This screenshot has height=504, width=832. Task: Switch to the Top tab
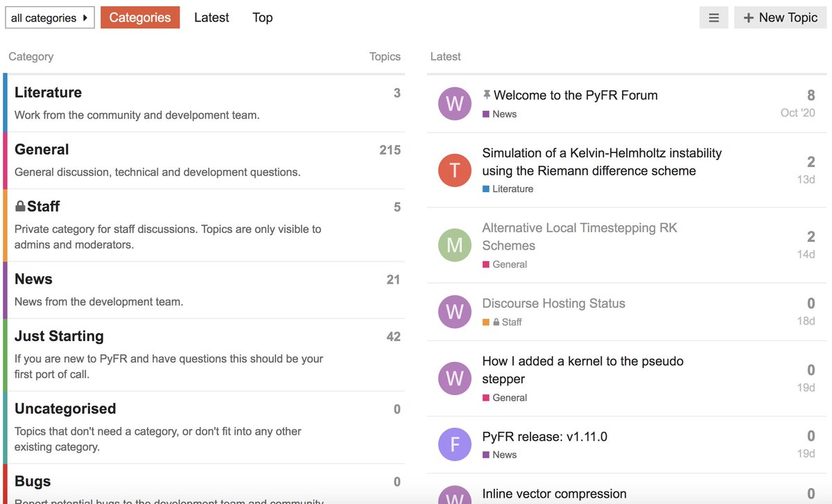[x=262, y=17]
